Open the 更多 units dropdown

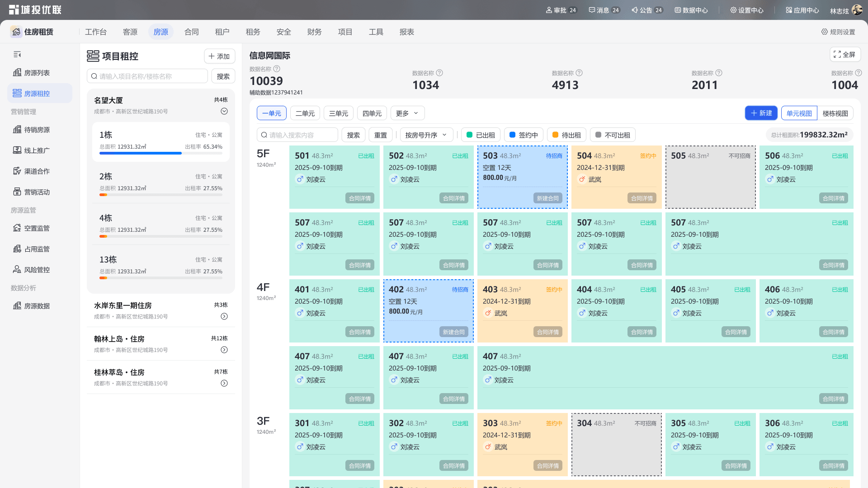tap(407, 113)
